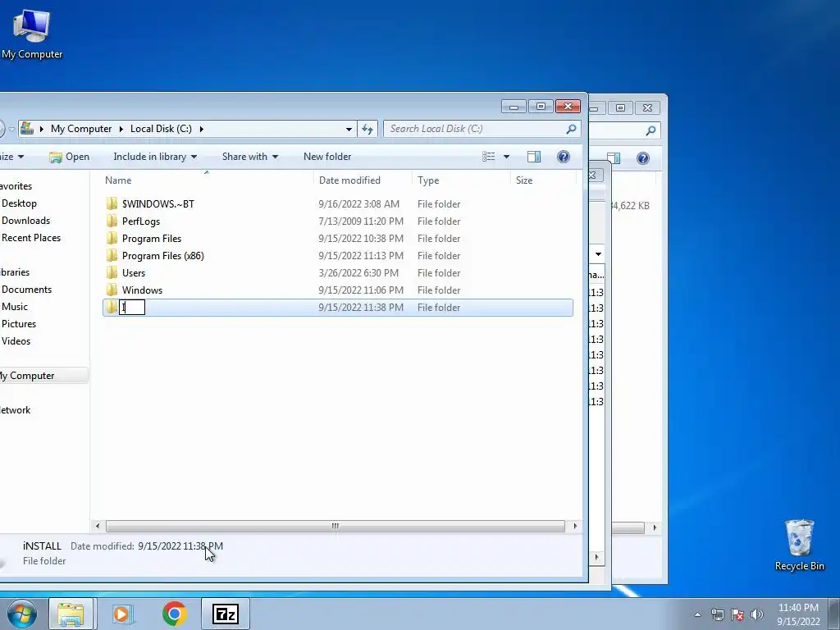Click My Computer in the address breadcrumb
The width and height of the screenshot is (840, 630).
[81, 129]
